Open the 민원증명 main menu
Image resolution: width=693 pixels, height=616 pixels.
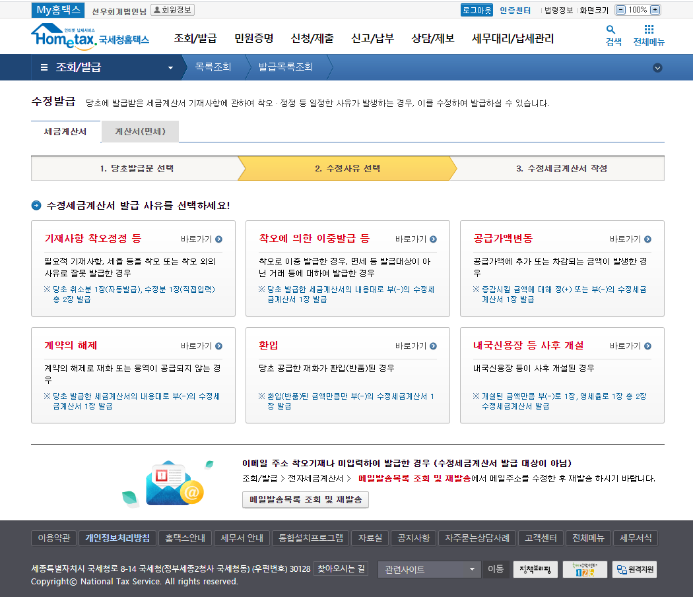coord(253,38)
